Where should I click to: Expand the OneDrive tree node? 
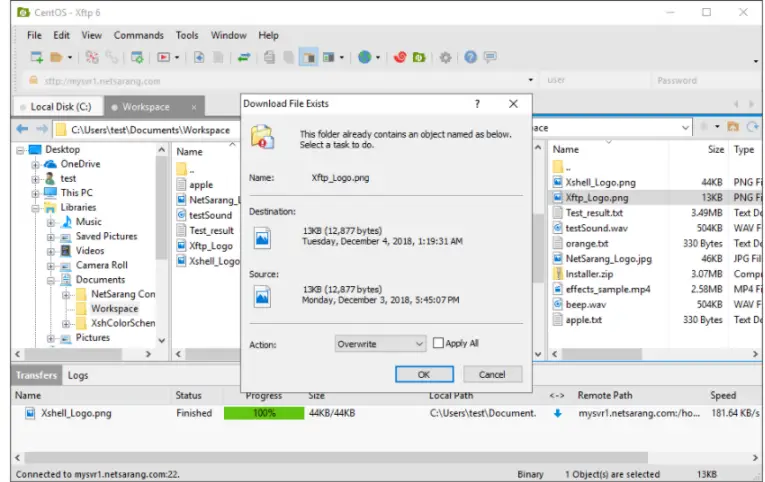pos(35,165)
